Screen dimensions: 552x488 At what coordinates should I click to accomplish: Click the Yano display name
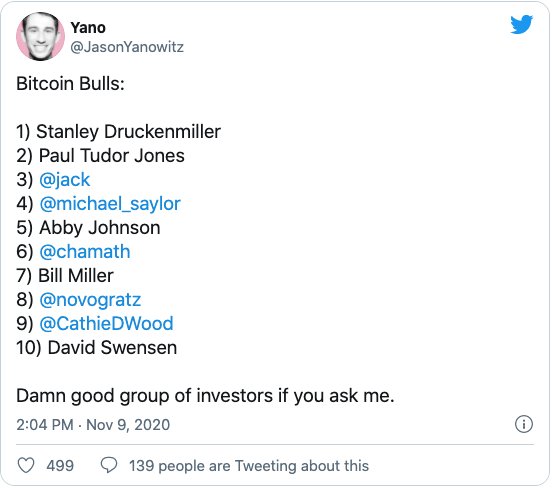[88, 28]
